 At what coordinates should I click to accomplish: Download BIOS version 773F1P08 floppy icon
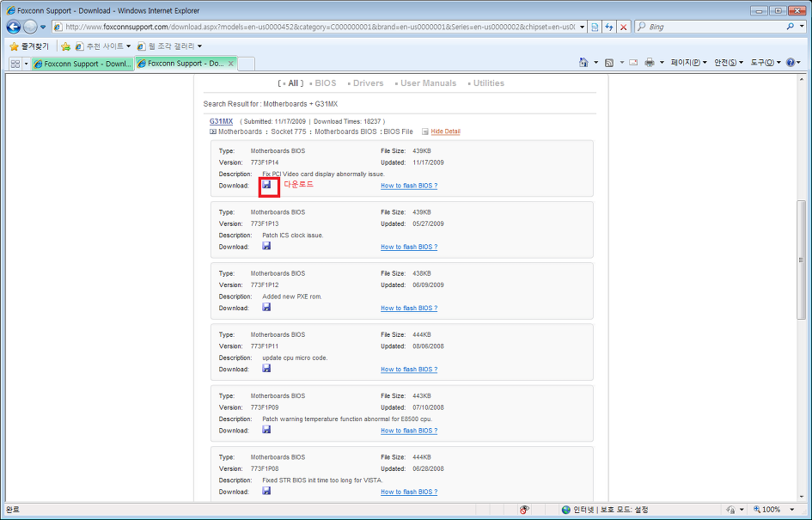(266, 491)
